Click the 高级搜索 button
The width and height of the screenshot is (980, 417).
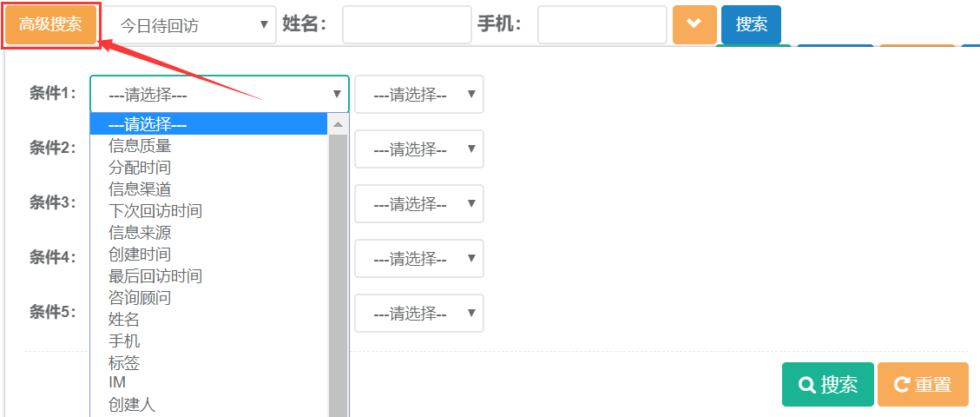50,24
